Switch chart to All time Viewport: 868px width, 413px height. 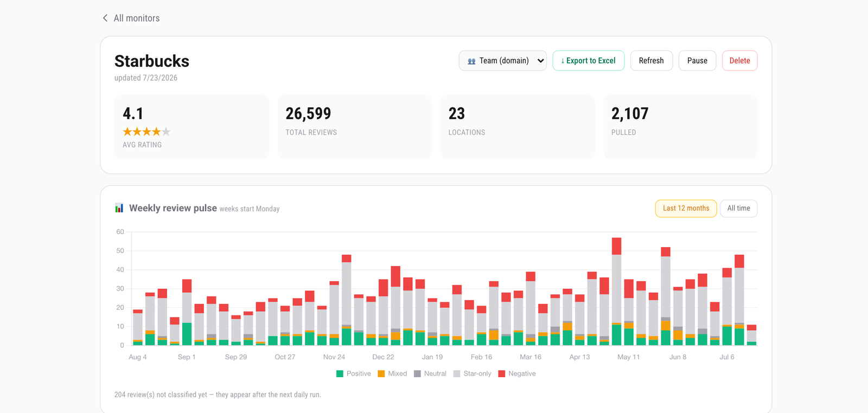(738, 208)
